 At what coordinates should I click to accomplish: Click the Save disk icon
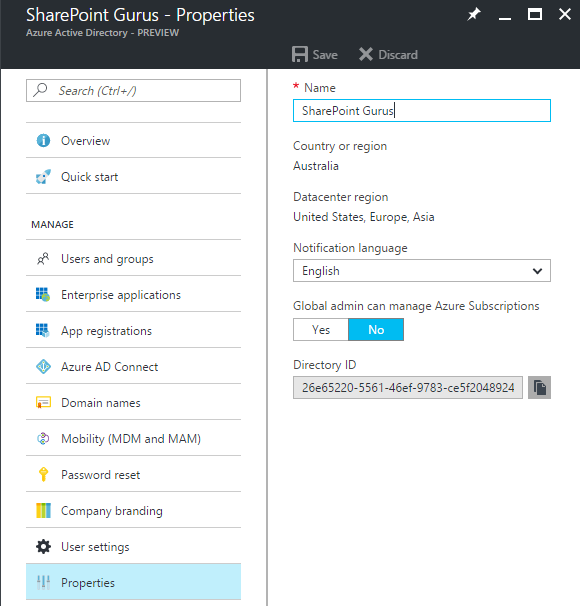(x=300, y=54)
